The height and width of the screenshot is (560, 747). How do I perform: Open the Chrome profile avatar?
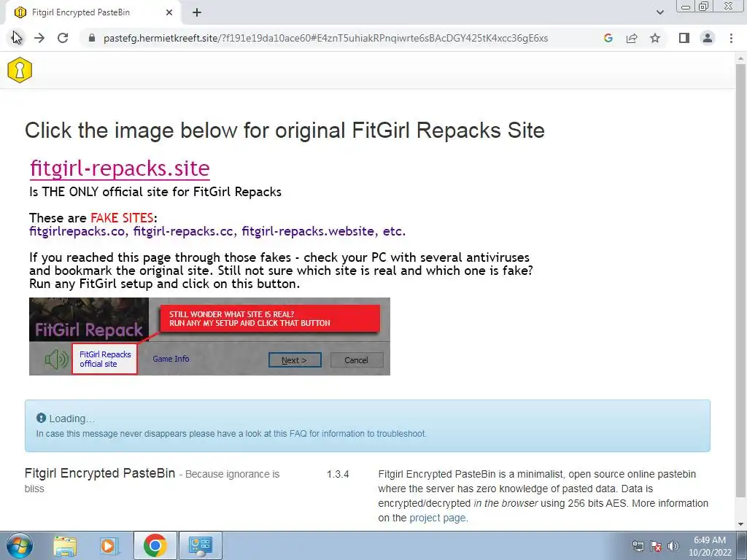(x=708, y=38)
